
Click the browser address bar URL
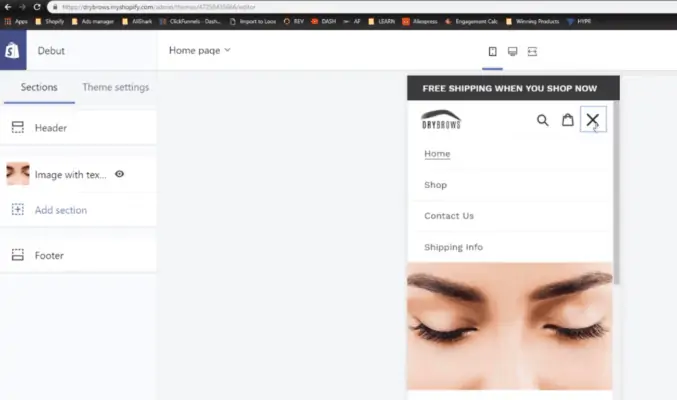pos(158,7)
